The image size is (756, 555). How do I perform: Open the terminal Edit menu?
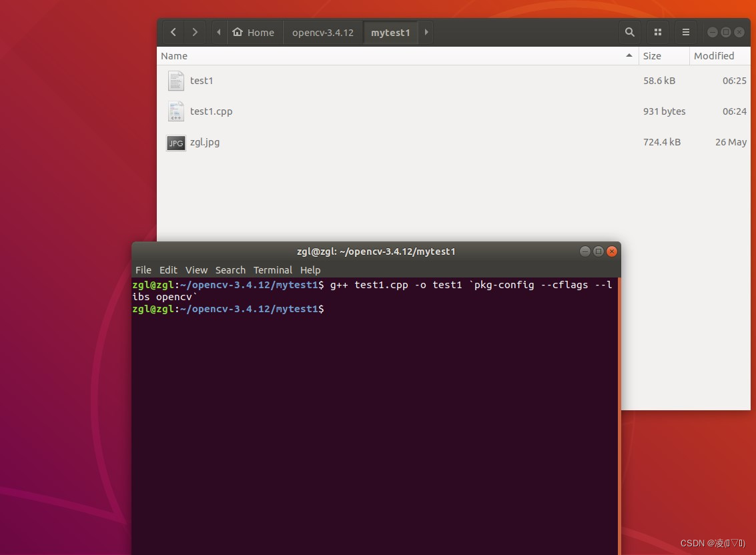(x=168, y=270)
